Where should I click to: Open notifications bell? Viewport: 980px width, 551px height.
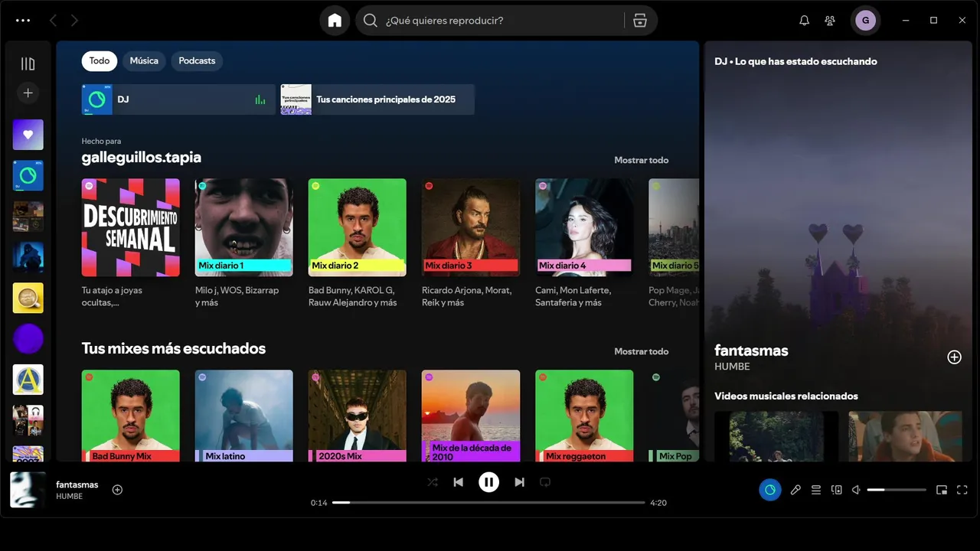click(804, 21)
